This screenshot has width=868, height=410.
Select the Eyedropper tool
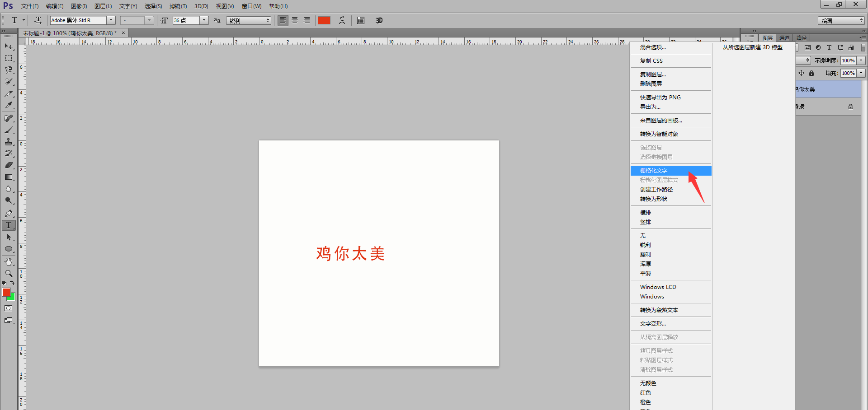pyautogui.click(x=9, y=105)
